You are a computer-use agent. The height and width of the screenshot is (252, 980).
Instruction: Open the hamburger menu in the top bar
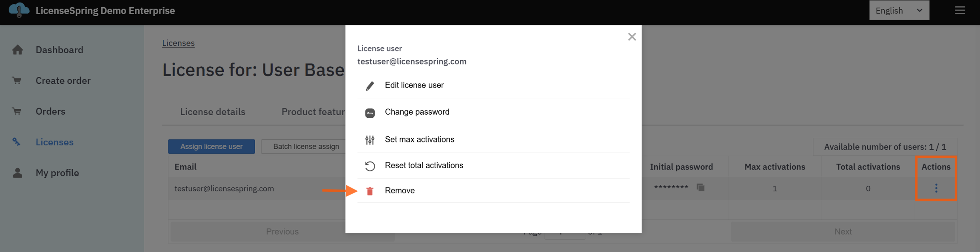(x=960, y=10)
